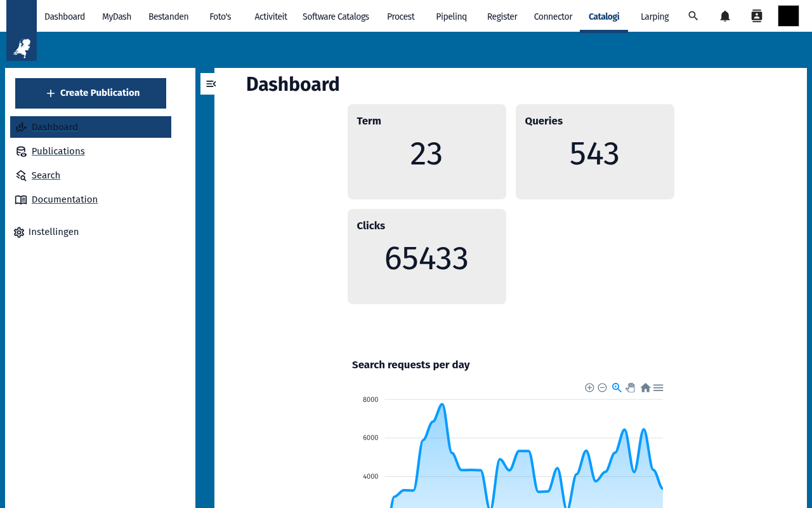Open Pipelinq in top navigation
Viewport: 812px width, 508px height.
[452, 17]
